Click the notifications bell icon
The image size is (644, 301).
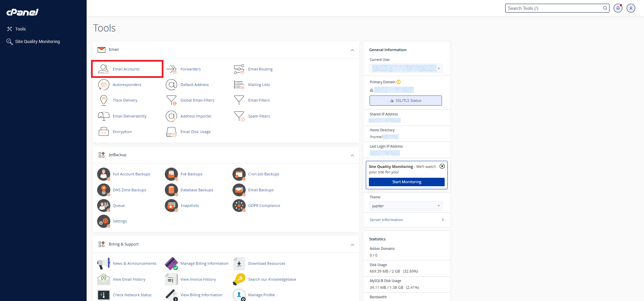pyautogui.click(x=618, y=8)
